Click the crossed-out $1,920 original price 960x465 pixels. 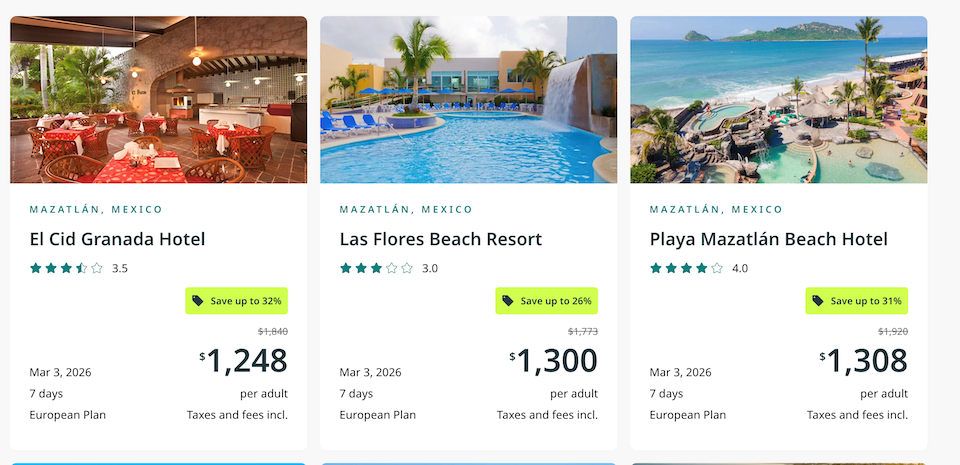(x=893, y=331)
